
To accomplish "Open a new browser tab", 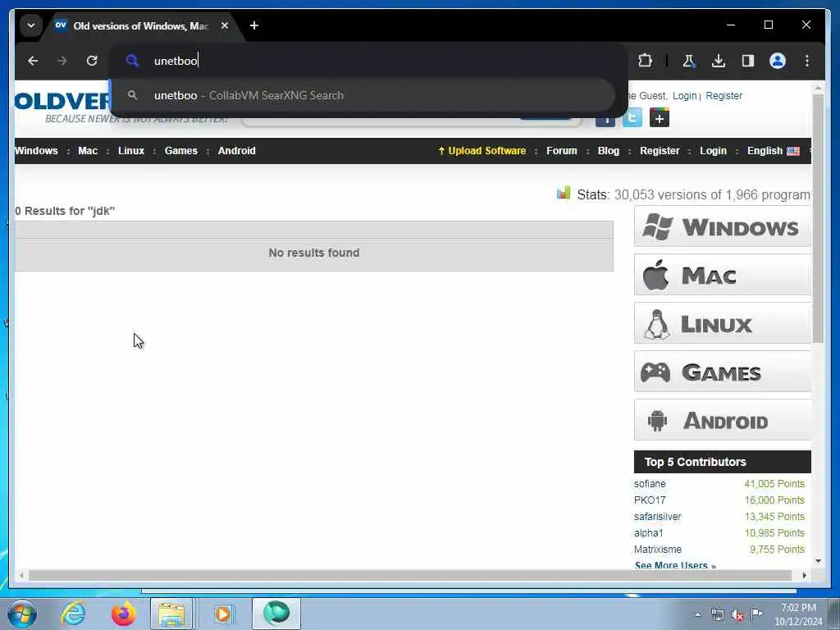I will pos(254,25).
